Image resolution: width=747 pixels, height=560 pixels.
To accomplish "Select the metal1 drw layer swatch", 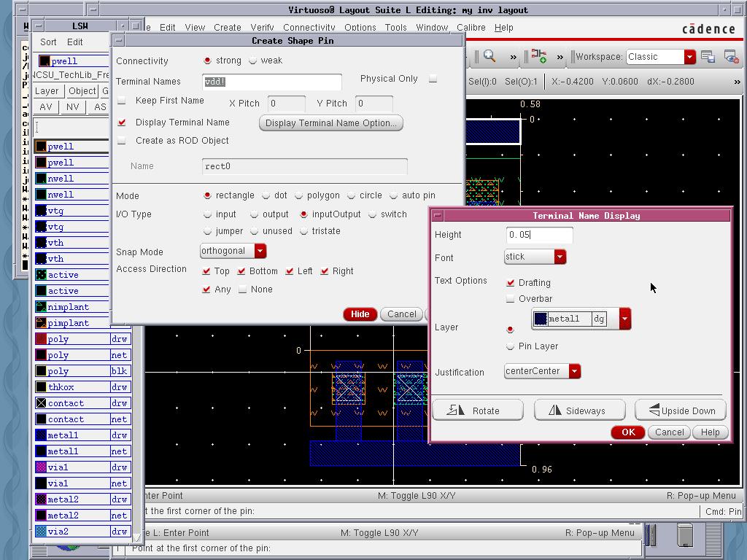I will pos(41,435).
